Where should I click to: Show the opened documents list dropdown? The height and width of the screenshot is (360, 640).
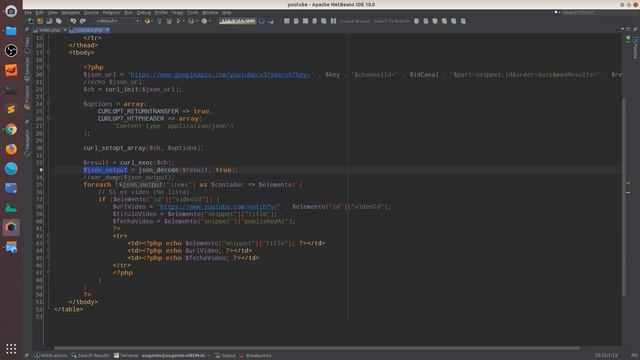click(622, 29)
